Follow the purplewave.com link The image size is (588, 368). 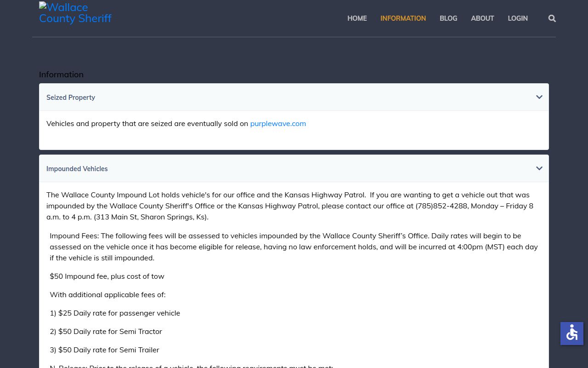pos(278,123)
